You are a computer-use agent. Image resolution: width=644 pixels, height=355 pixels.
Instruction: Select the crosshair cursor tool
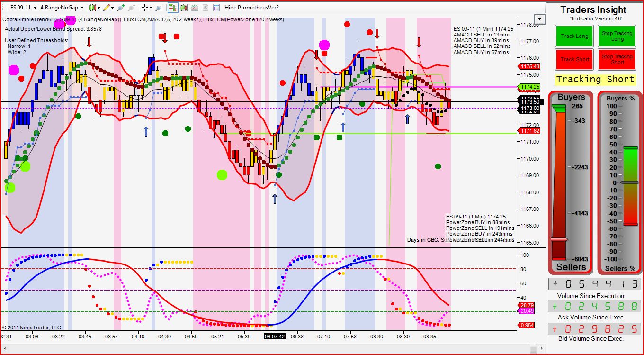pyautogui.click(x=145, y=8)
